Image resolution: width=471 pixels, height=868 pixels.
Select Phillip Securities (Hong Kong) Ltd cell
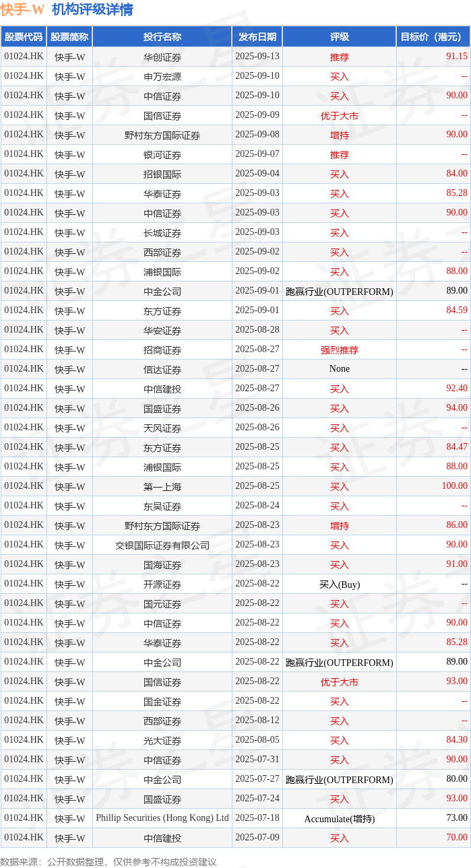[x=162, y=818]
